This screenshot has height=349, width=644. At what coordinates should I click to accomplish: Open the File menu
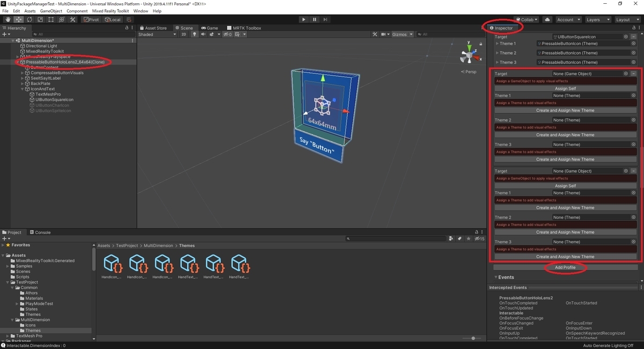coord(5,11)
